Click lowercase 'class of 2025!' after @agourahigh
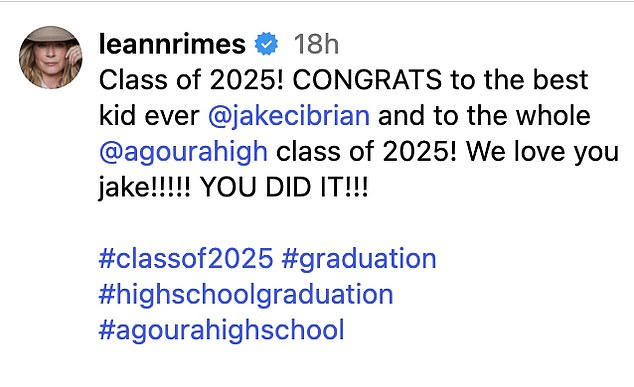The width and height of the screenshot is (634, 387). (367, 152)
